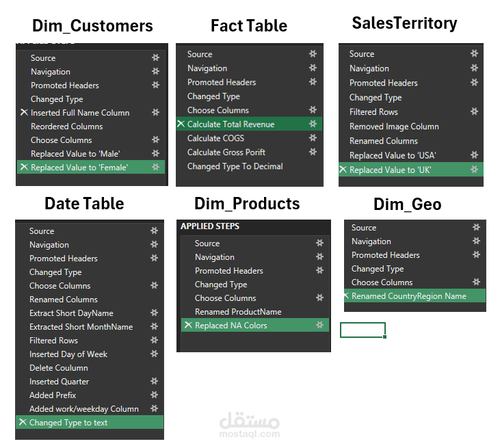Click X icon on Replaced NA Colors step
The height and width of the screenshot is (448, 500).
click(x=188, y=326)
